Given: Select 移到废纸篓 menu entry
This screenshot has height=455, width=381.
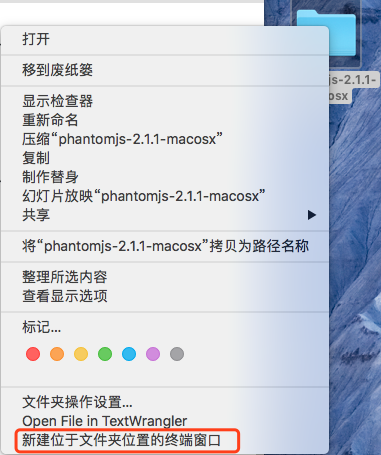Looking at the screenshot, I should tap(165, 70).
